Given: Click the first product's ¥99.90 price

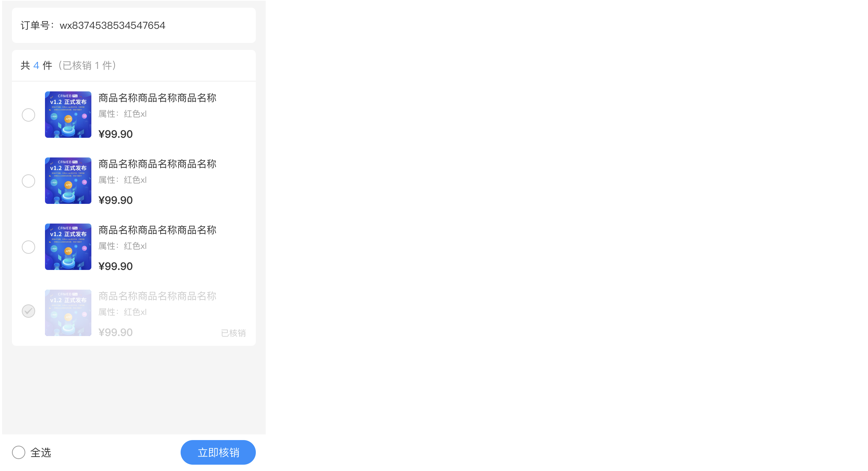Looking at the screenshot, I should (116, 134).
